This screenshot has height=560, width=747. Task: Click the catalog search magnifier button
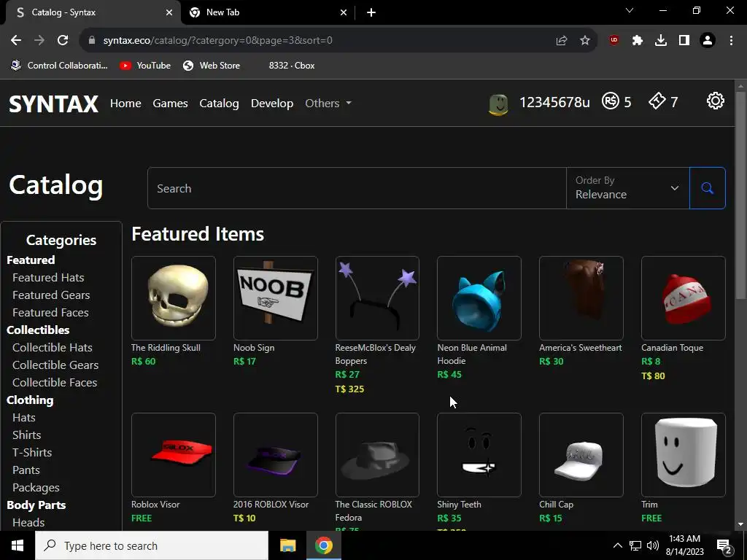[x=708, y=188]
